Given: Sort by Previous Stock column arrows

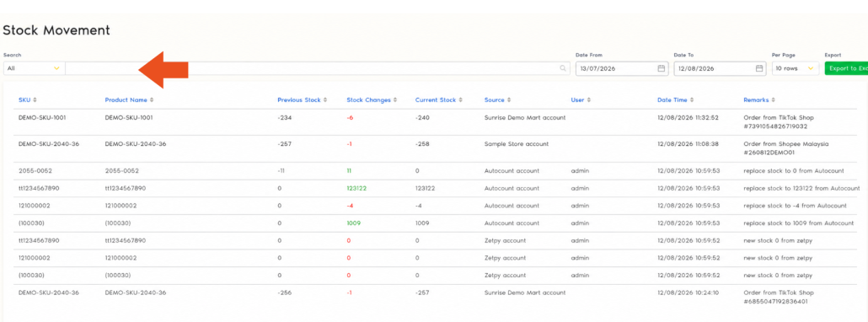Looking at the screenshot, I should pos(325,100).
